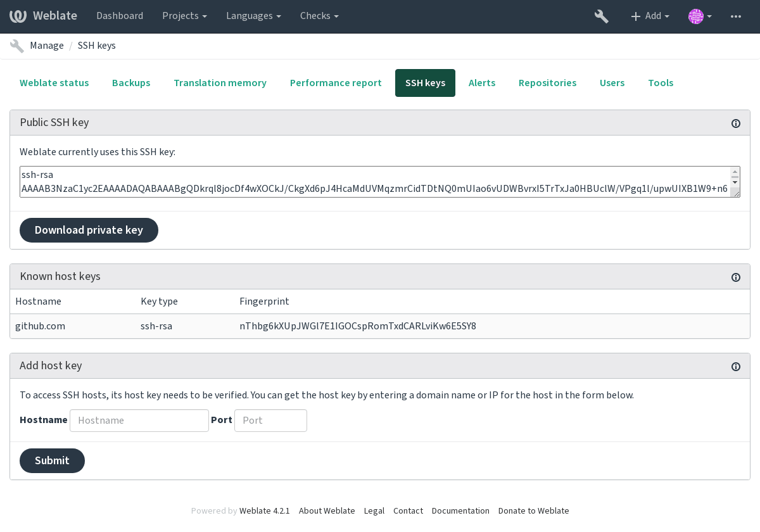
Task: Open the user avatar menu
Action: [700, 16]
